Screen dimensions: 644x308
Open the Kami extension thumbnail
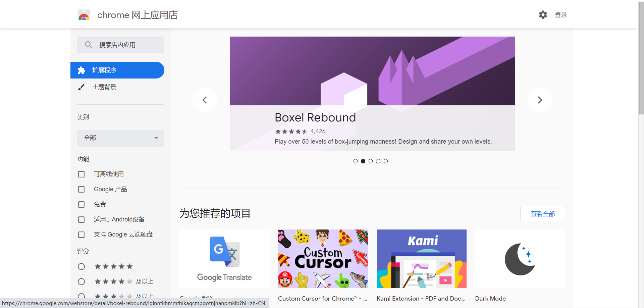(x=422, y=259)
